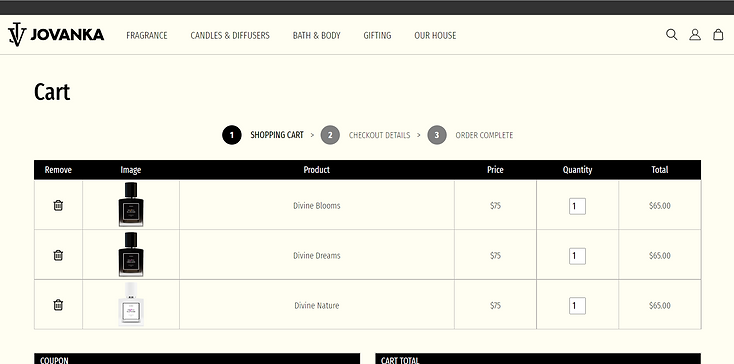Open the shopping bag icon

pos(718,35)
